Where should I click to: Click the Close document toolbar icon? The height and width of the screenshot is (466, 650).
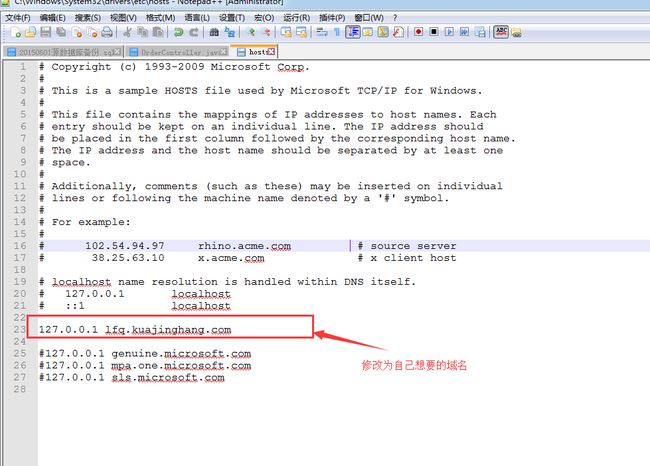coord(77,32)
